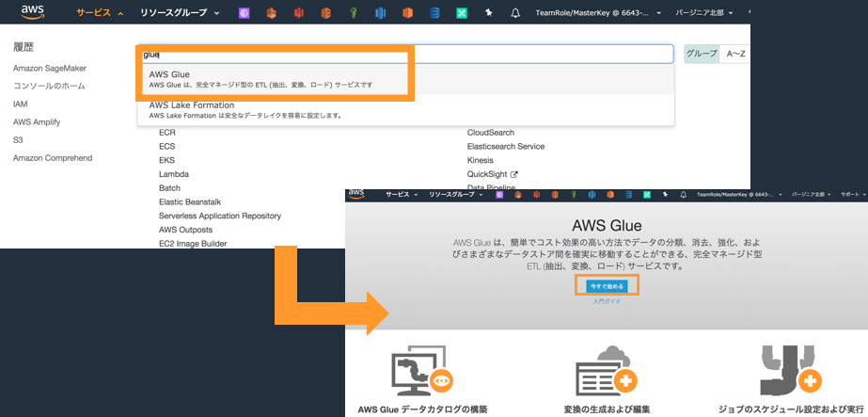This screenshot has height=417, width=868.
Task: Open purple shortcut icon in Glue window navbar
Action: tap(498, 194)
